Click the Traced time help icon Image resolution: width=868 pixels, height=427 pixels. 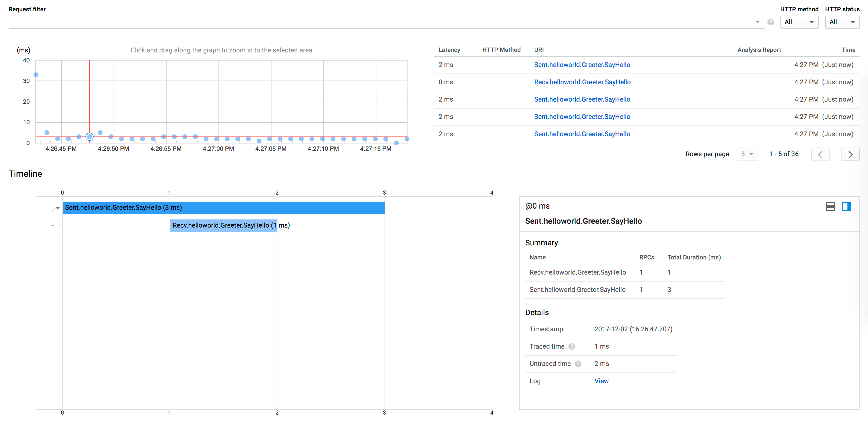click(x=571, y=346)
